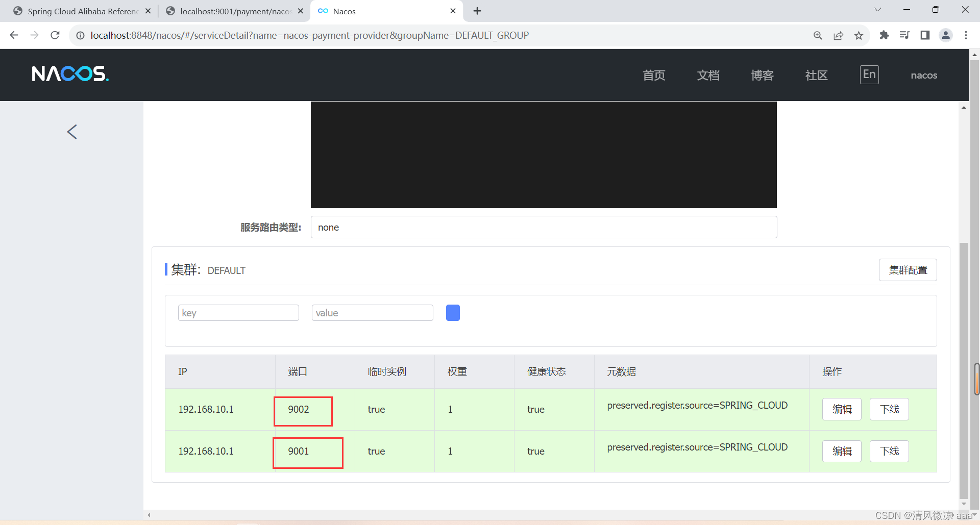The width and height of the screenshot is (980, 525).
Task: Click IP 192.168.10.1 in the 9001 row
Action: tap(206, 451)
